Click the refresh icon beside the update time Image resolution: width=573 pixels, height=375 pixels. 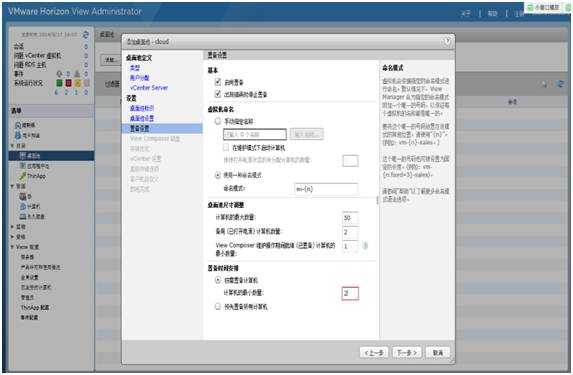pyautogui.click(x=85, y=35)
